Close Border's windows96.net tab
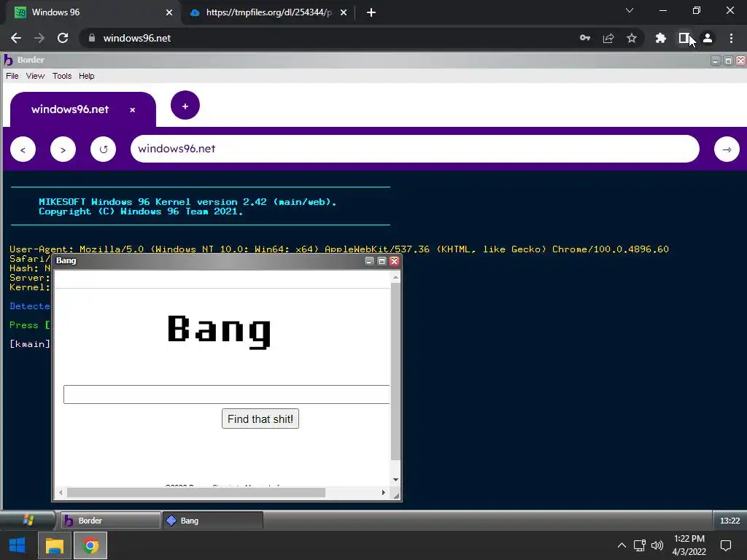Viewport: 747px width, 560px height. coord(133,110)
